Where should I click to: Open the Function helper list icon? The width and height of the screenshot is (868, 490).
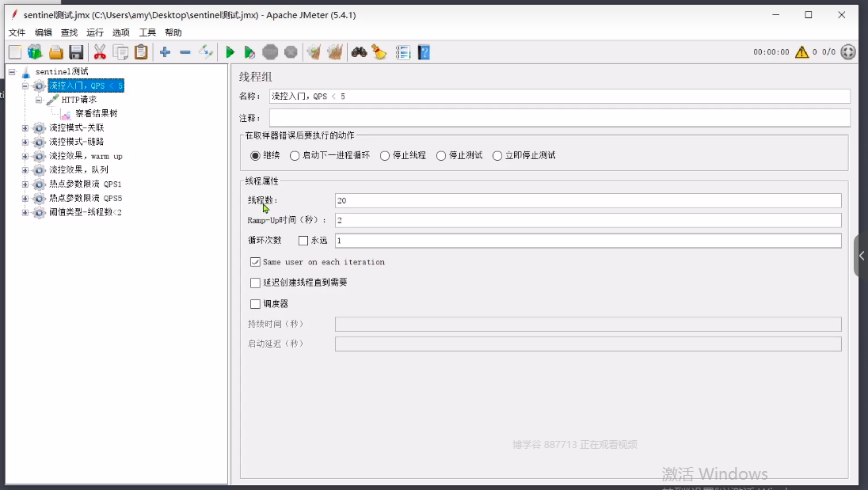403,52
